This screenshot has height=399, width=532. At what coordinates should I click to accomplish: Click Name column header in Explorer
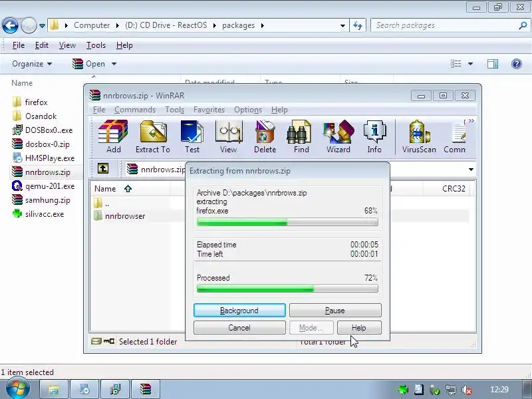pos(22,83)
